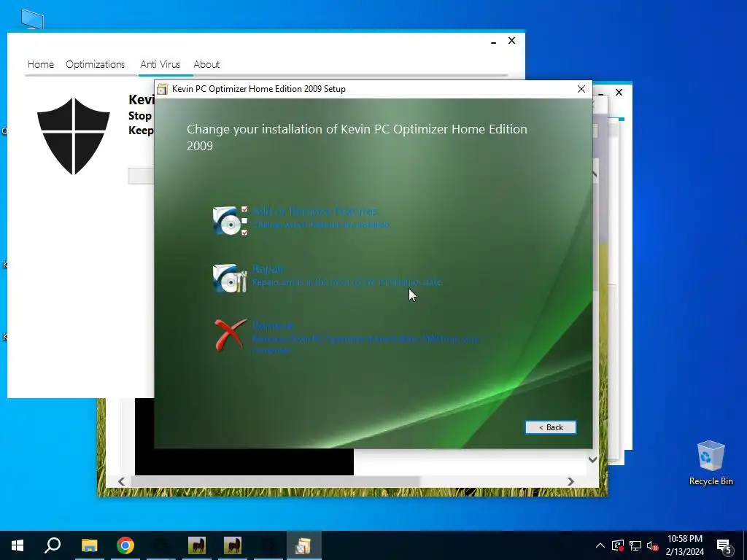This screenshot has height=560, width=747.
Task: Choose the Remove link
Action: click(x=273, y=326)
